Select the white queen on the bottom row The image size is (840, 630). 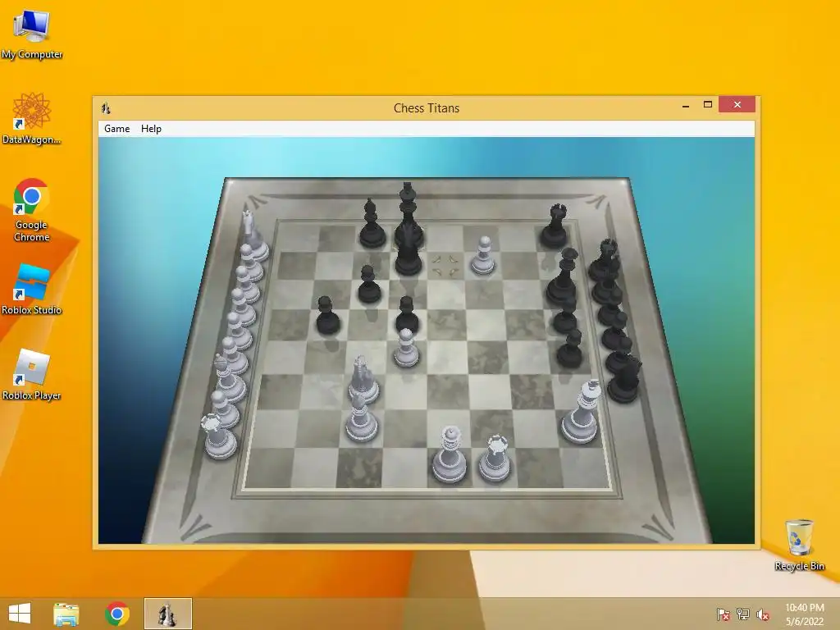click(x=450, y=454)
